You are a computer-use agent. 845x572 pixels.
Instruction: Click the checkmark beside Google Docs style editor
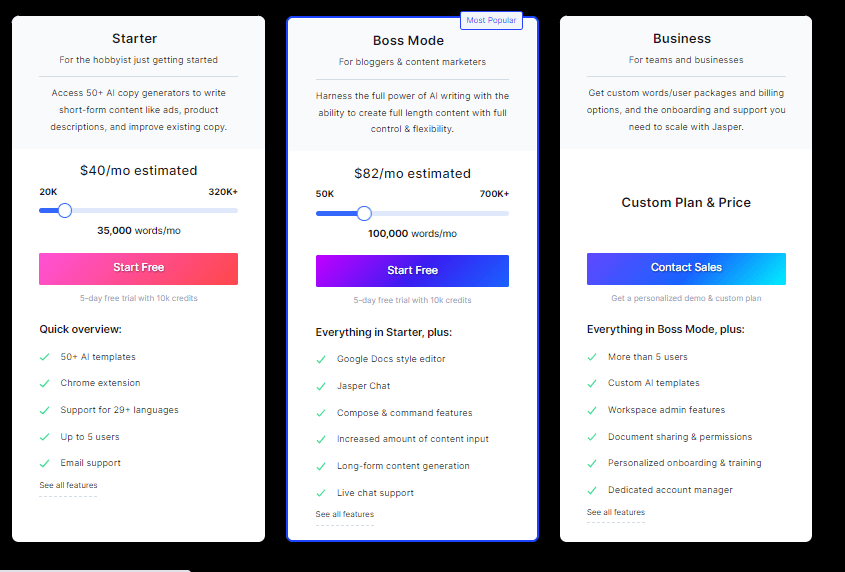[x=321, y=360]
